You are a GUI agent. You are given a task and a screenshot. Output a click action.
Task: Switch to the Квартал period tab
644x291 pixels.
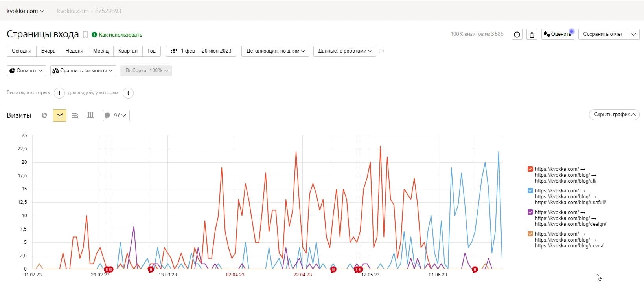(128, 51)
